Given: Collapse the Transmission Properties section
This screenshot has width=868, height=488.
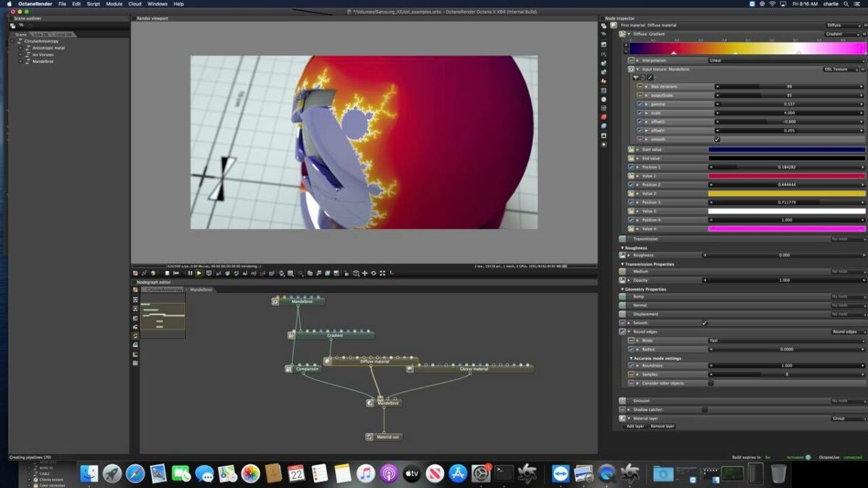Looking at the screenshot, I should point(623,264).
